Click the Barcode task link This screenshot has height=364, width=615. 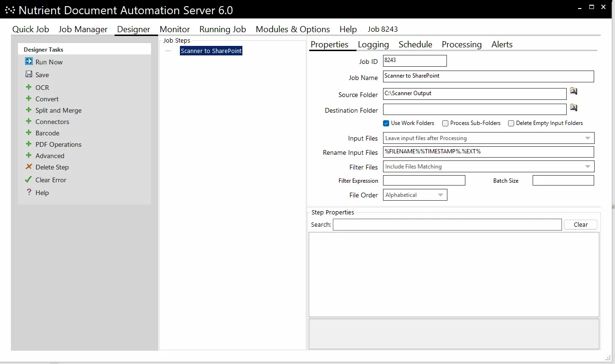47,133
